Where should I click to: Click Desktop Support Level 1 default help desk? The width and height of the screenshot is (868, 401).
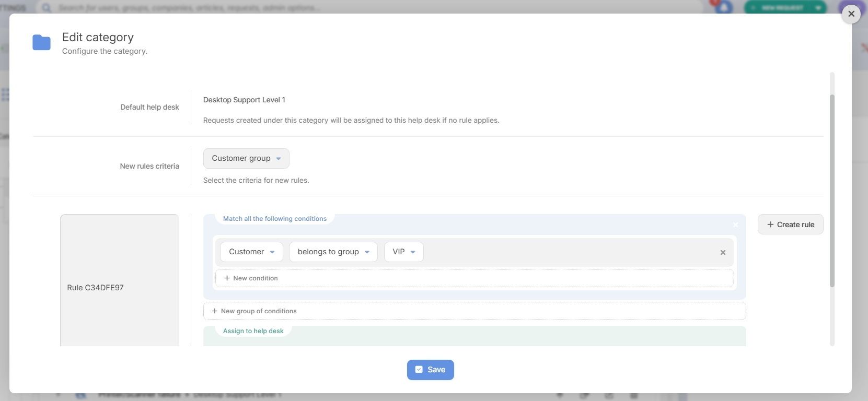tap(244, 100)
